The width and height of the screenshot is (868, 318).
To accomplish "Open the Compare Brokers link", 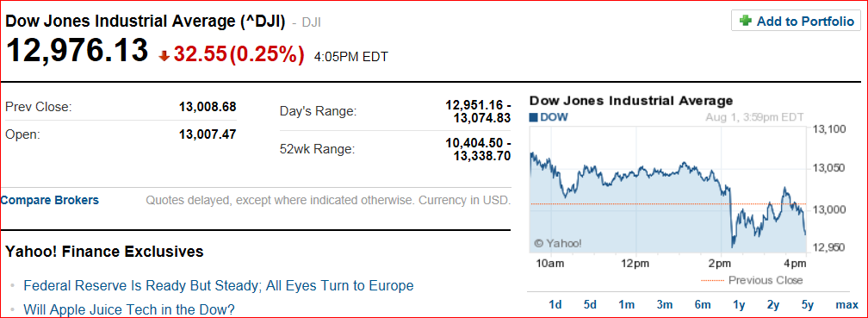I will (50, 200).
